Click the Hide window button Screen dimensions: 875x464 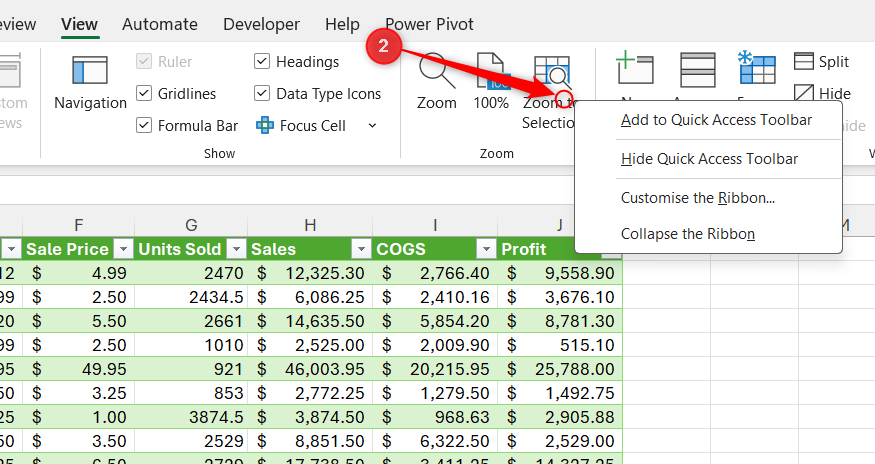click(823, 93)
